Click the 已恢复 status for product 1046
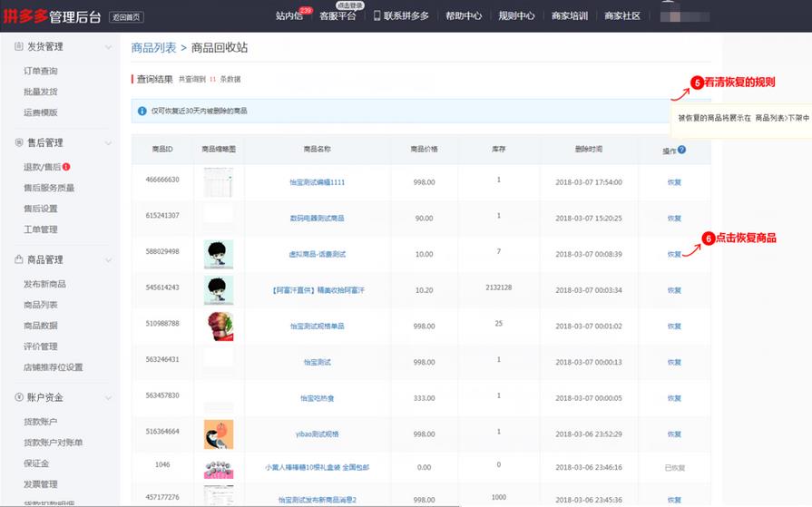Screen dimensions: 812x507 pos(674,468)
